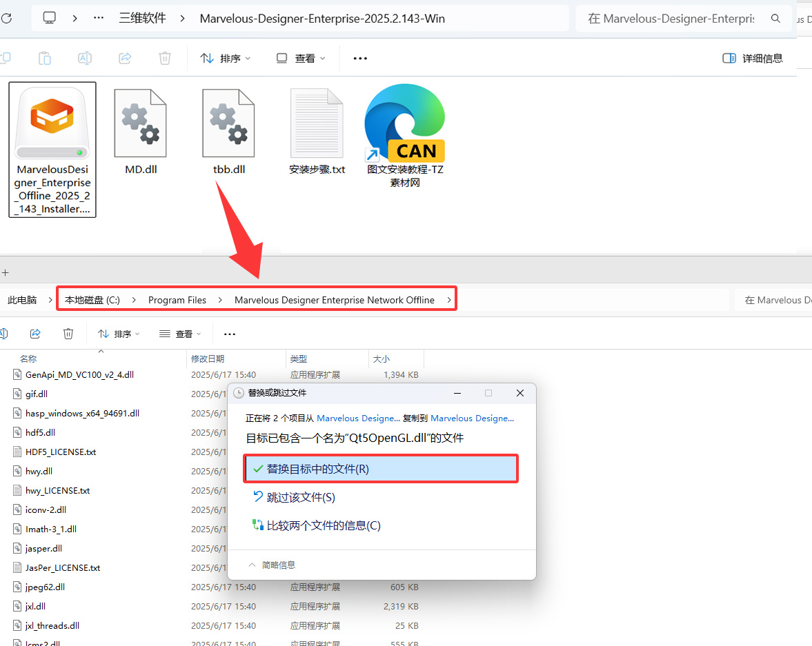Open destination folder link in dialog

click(x=473, y=418)
